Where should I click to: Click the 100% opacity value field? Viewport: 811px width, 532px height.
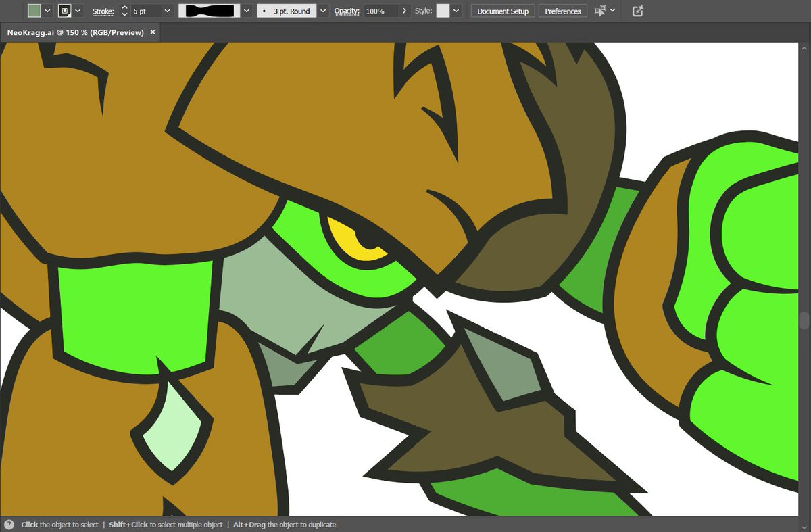(x=381, y=11)
